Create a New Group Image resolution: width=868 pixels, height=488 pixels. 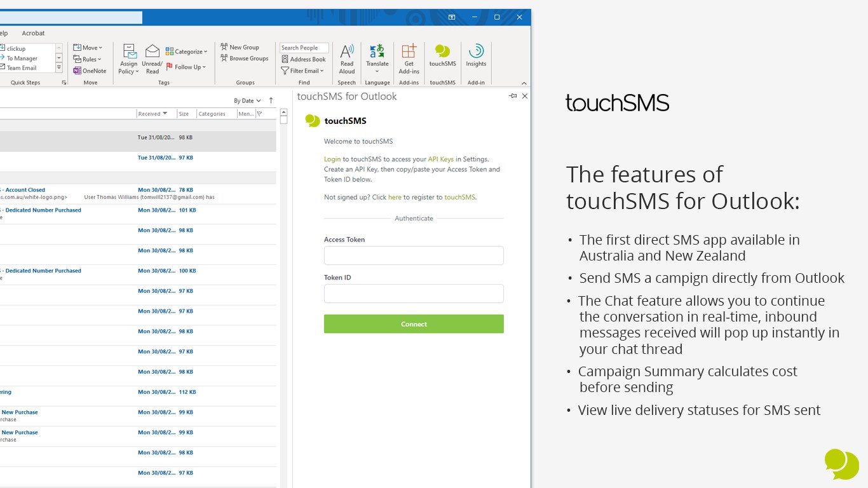[240, 47]
